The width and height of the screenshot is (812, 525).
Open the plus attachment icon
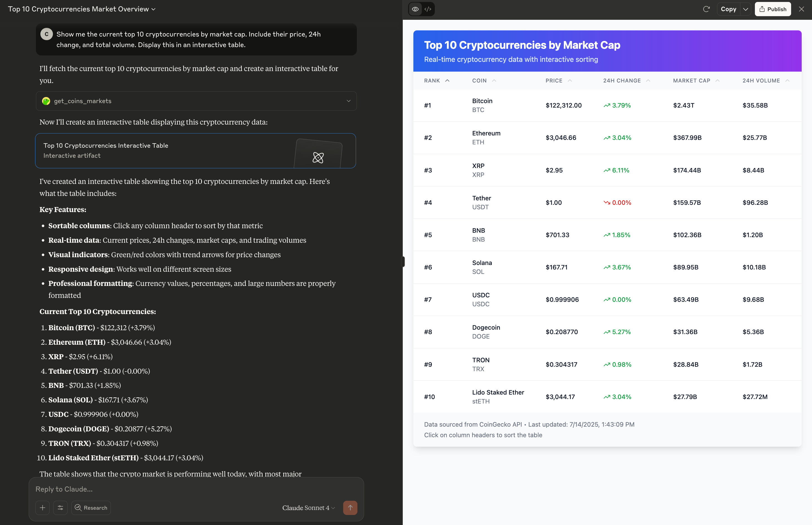pyautogui.click(x=43, y=508)
